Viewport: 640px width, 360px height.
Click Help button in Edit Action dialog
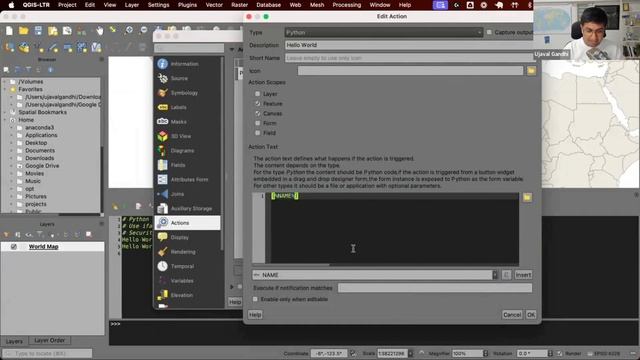point(255,315)
